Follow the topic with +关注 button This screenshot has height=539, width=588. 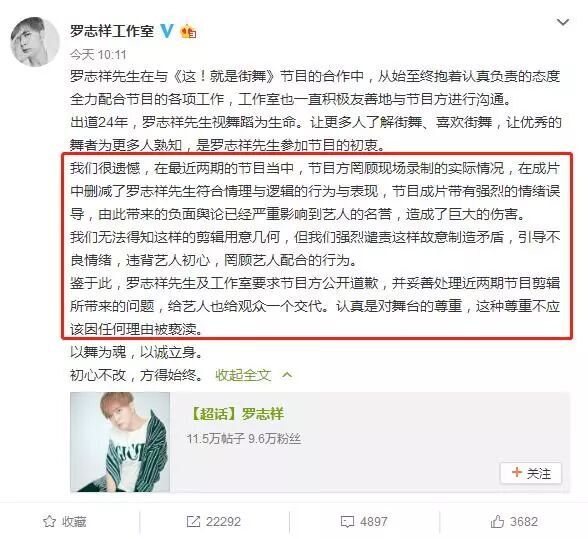[x=531, y=473]
